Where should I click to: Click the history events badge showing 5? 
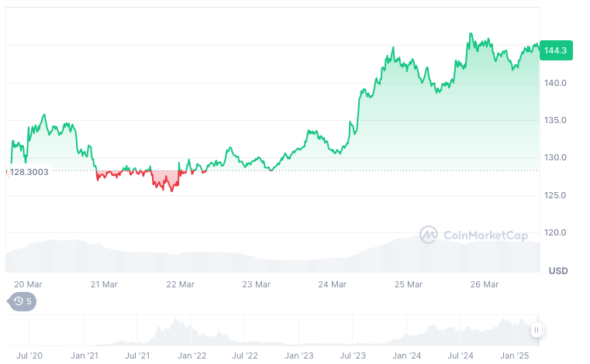(x=22, y=301)
